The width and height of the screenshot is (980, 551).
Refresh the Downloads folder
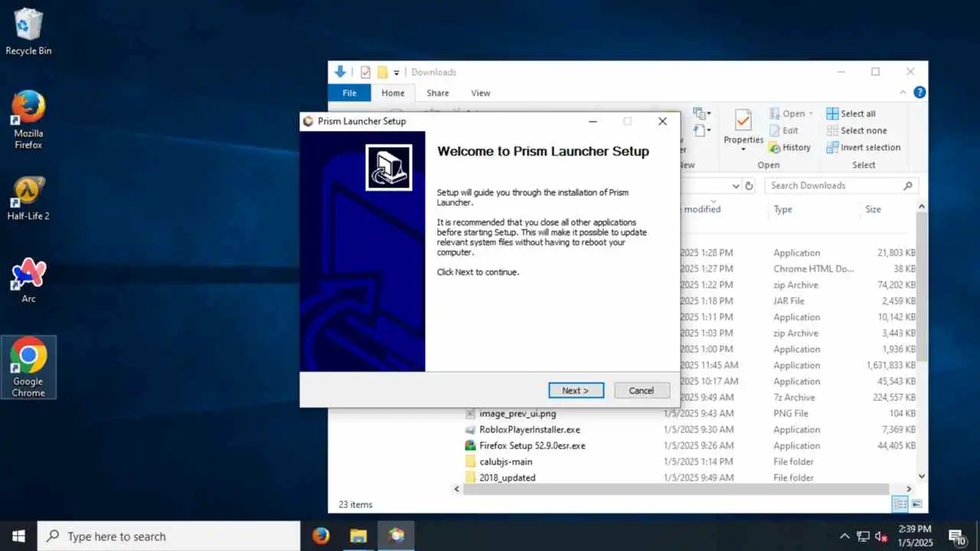750,185
